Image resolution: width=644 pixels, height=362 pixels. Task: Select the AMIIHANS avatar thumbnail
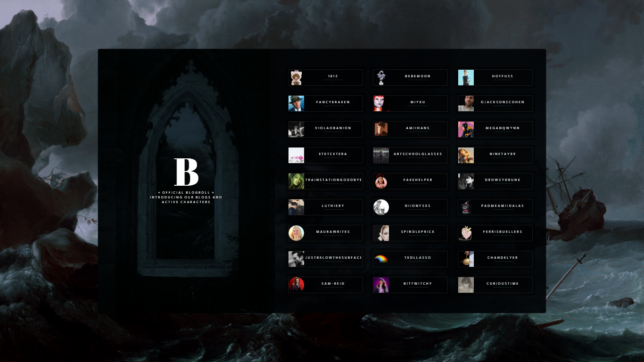[x=381, y=129]
